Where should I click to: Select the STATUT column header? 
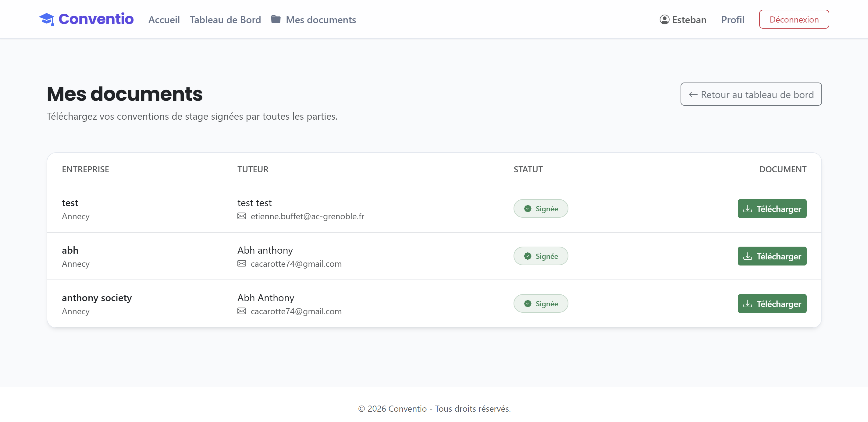528,169
